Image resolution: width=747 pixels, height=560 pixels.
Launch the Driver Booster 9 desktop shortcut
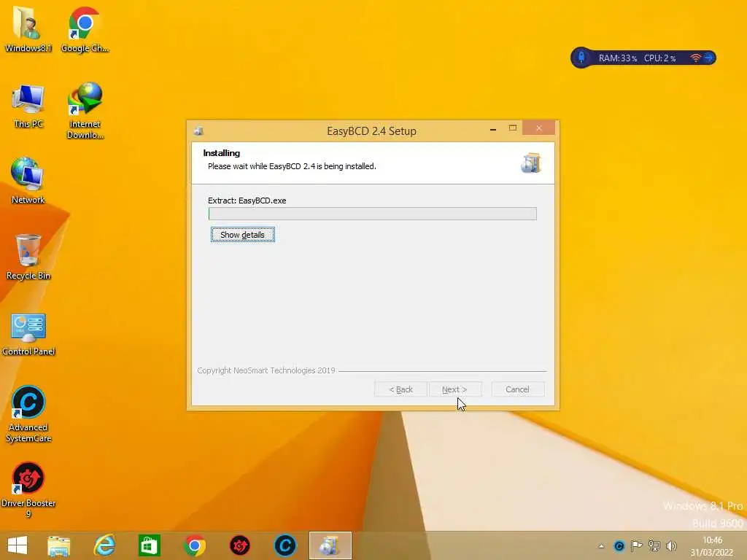click(x=28, y=489)
